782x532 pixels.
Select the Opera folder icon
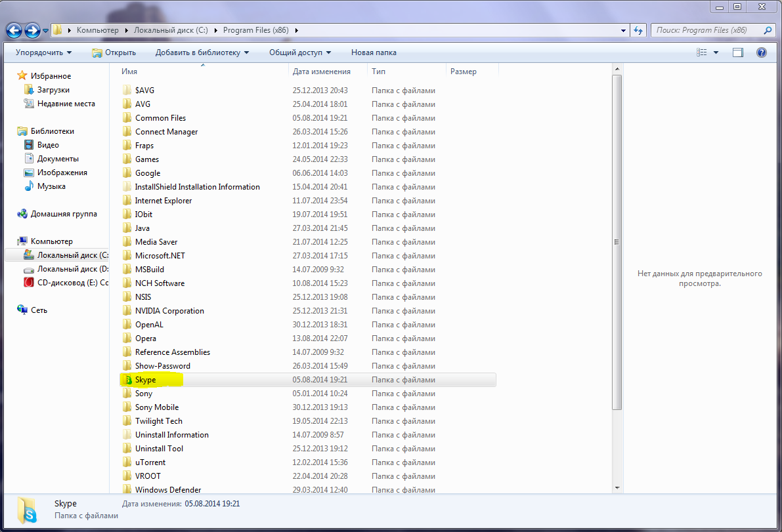point(127,338)
